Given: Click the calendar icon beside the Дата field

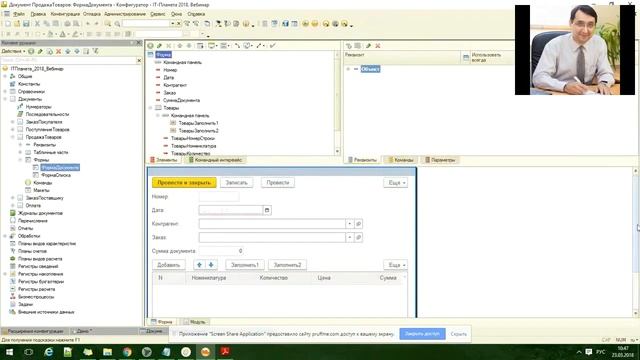Looking at the screenshot, I should coord(267,210).
